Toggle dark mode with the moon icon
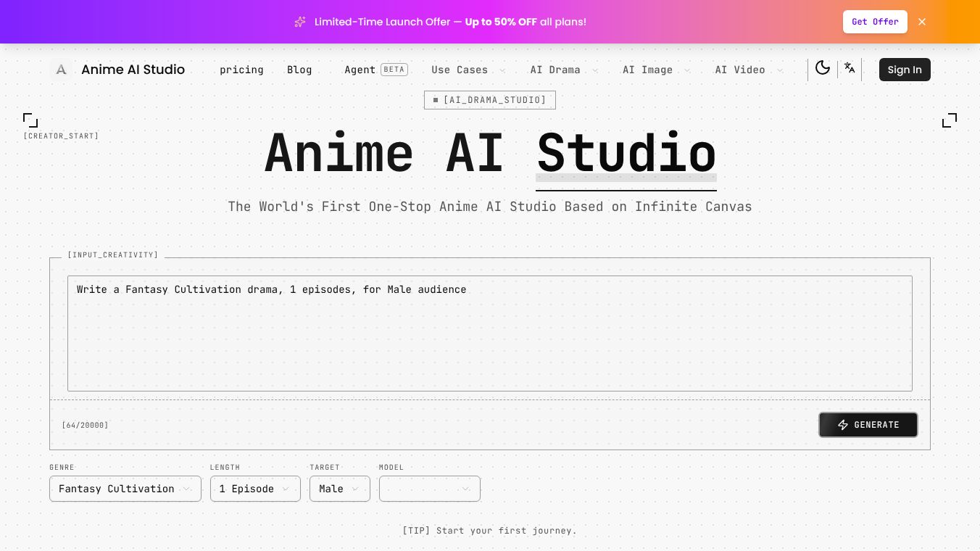Screen dimensions: 980x551 pyautogui.click(x=823, y=67)
